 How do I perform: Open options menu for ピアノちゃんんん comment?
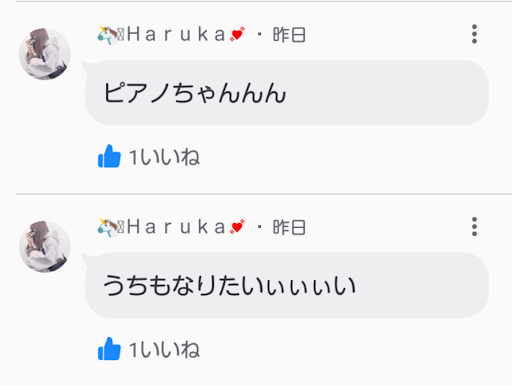tap(474, 34)
